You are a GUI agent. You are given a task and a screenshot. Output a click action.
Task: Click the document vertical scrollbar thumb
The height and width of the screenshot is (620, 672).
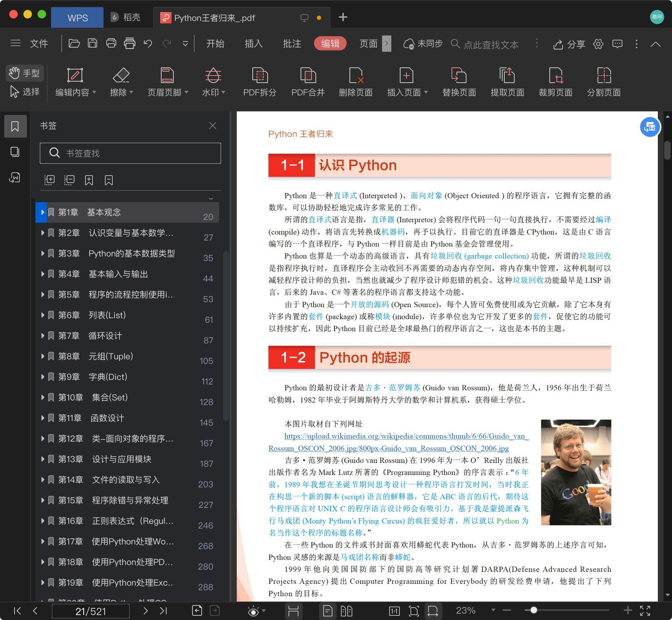click(667, 150)
